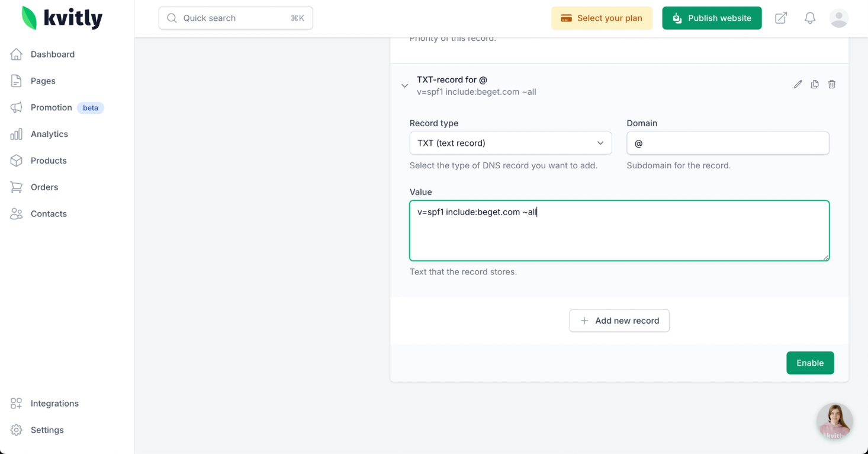Open the user profile avatar
The image size is (868, 454).
coord(838,18)
